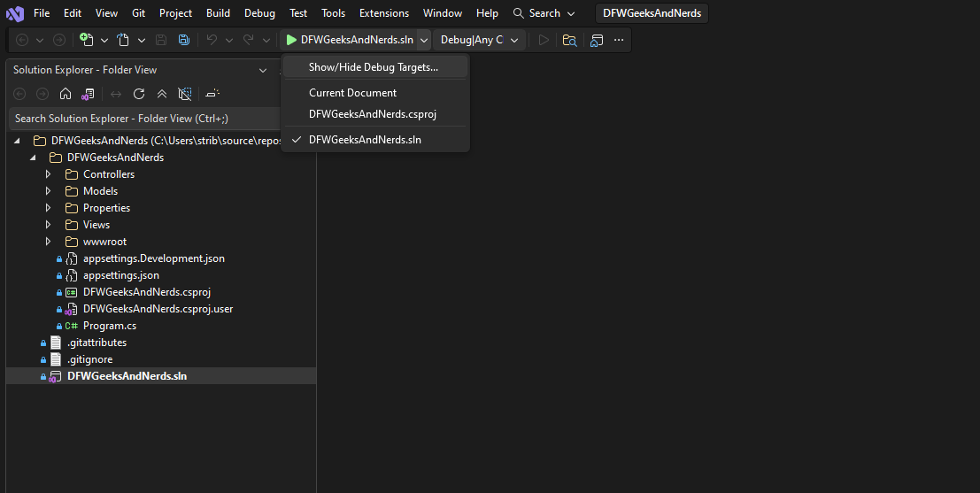This screenshot has width=980, height=493.
Task: Select Current Document as debug target
Action: 375,92
